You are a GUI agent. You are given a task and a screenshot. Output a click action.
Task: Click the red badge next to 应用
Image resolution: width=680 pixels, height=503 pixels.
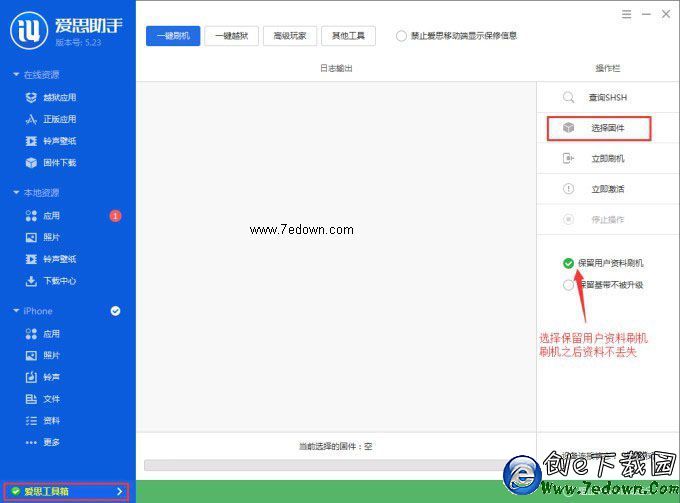pyautogui.click(x=115, y=216)
